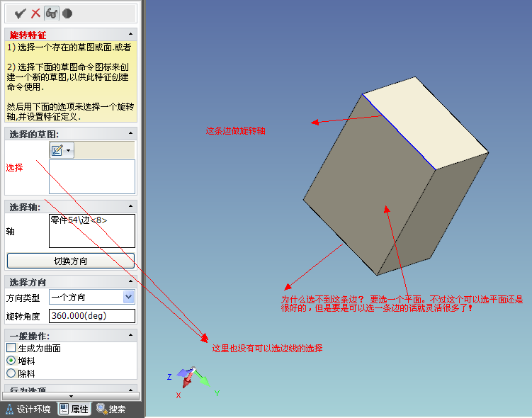The image size is (532, 418).
Task: Select the 除料 radio button
Action: (11, 373)
